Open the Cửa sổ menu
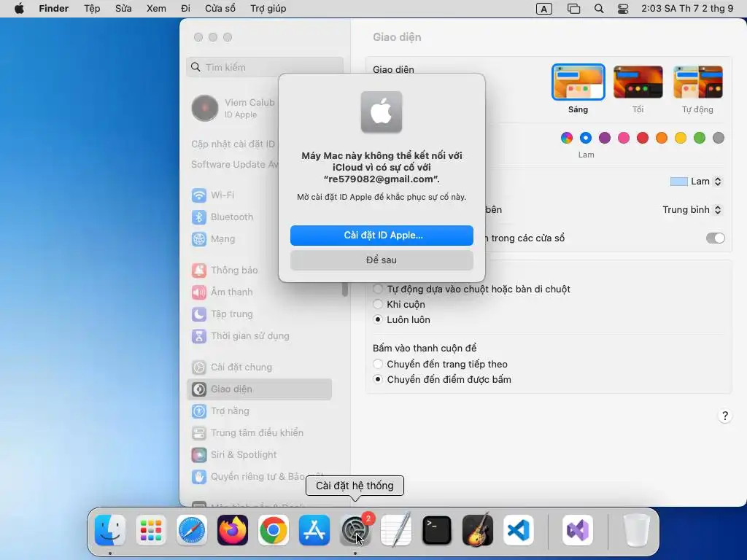 click(x=220, y=9)
